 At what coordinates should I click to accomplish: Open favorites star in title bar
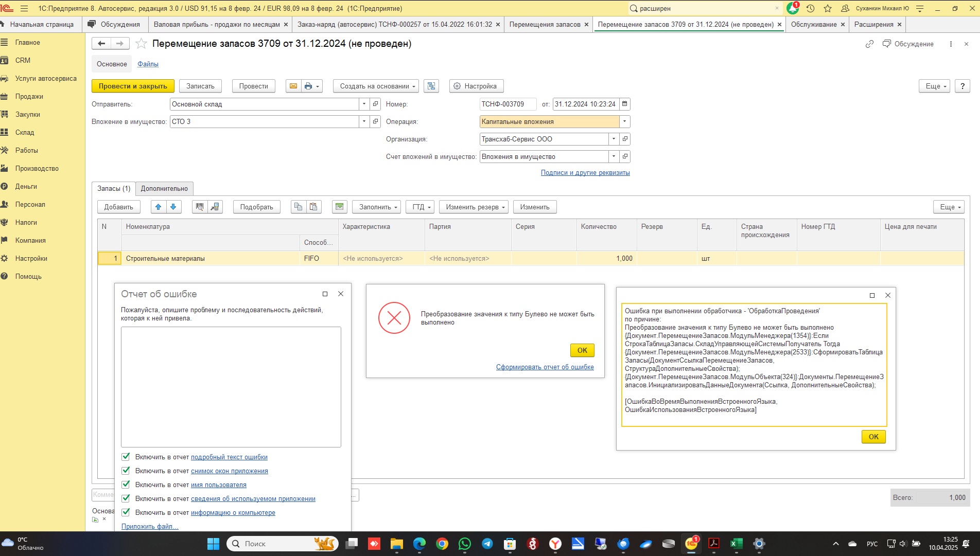pos(828,8)
